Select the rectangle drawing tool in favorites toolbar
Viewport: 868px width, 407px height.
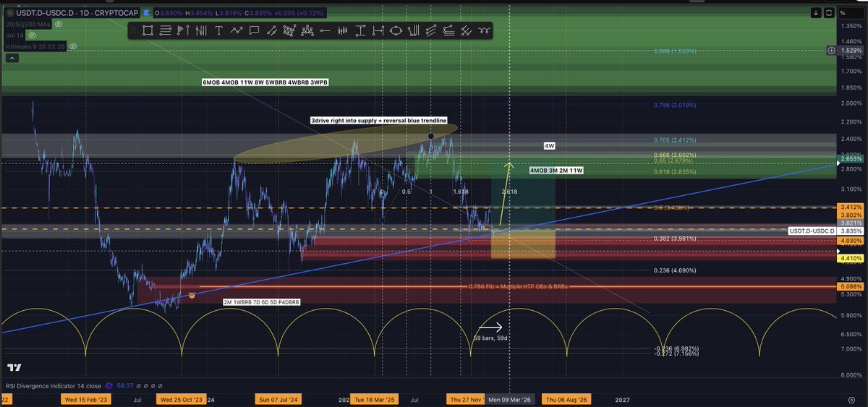point(147,30)
